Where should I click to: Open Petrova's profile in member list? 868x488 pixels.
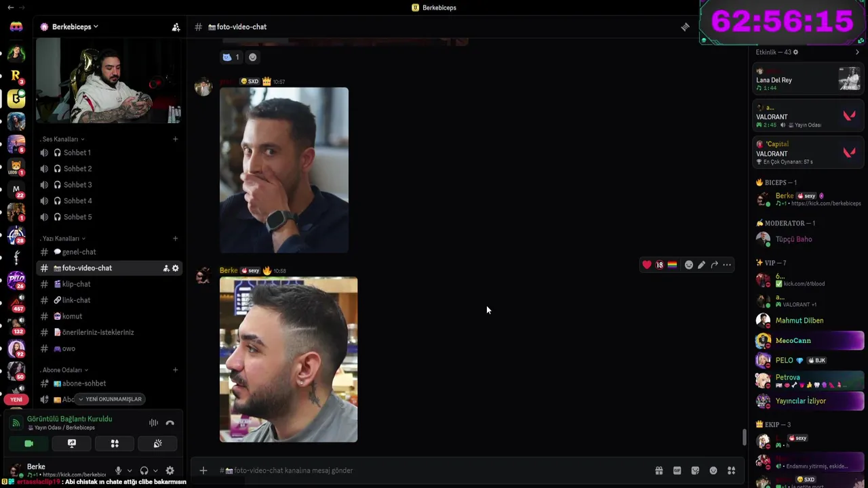coord(809,381)
